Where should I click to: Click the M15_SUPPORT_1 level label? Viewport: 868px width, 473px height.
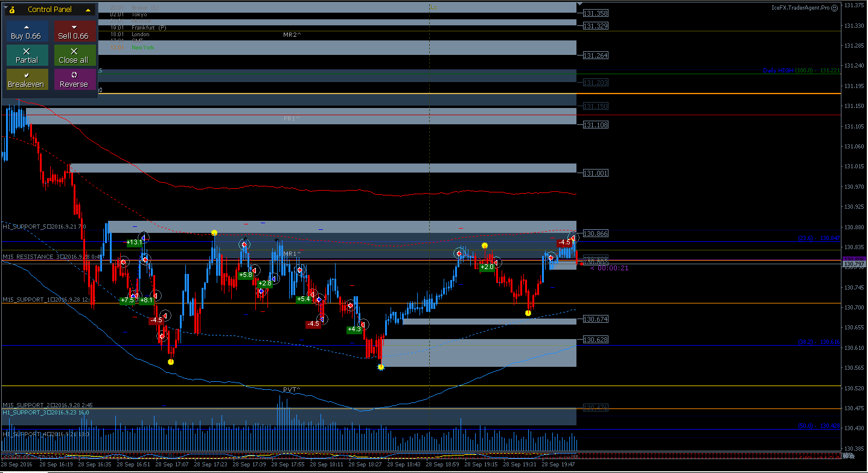click(x=48, y=300)
